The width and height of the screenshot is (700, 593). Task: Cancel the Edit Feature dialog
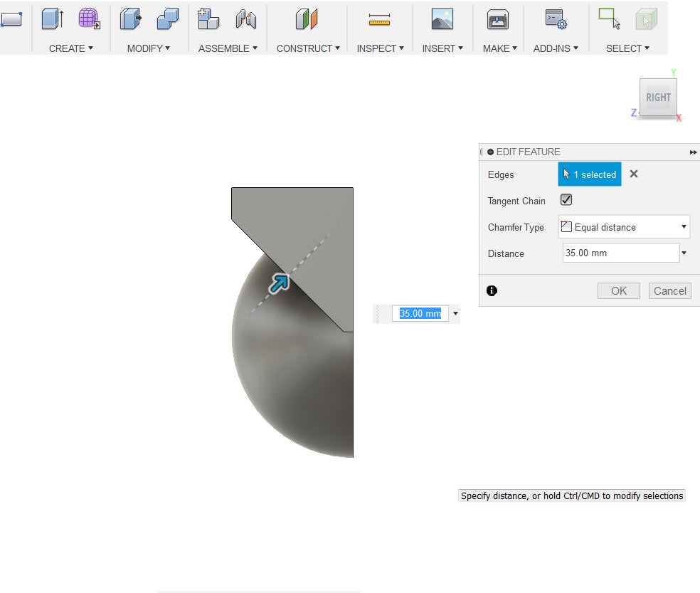pos(669,290)
